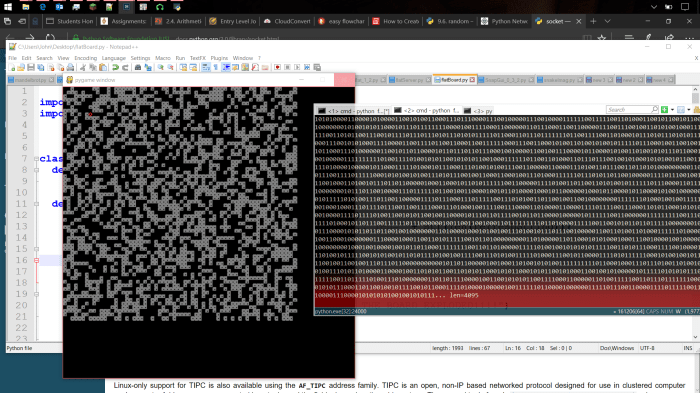Viewport: 700px width, 393px height.
Task: Click the Open file icon in Notepad++ toolbar
Action: (x=21, y=67)
